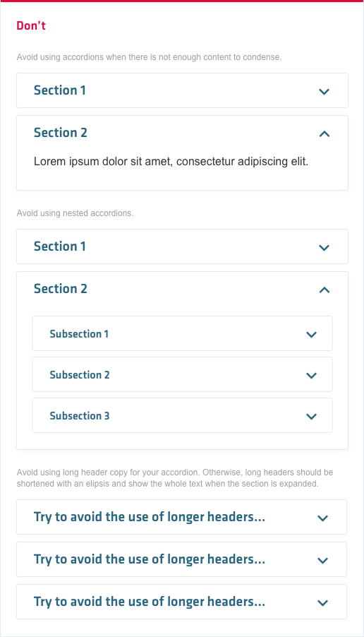Click the first 'Try to avoid' header text
The height and width of the screenshot is (637, 364).
click(150, 517)
